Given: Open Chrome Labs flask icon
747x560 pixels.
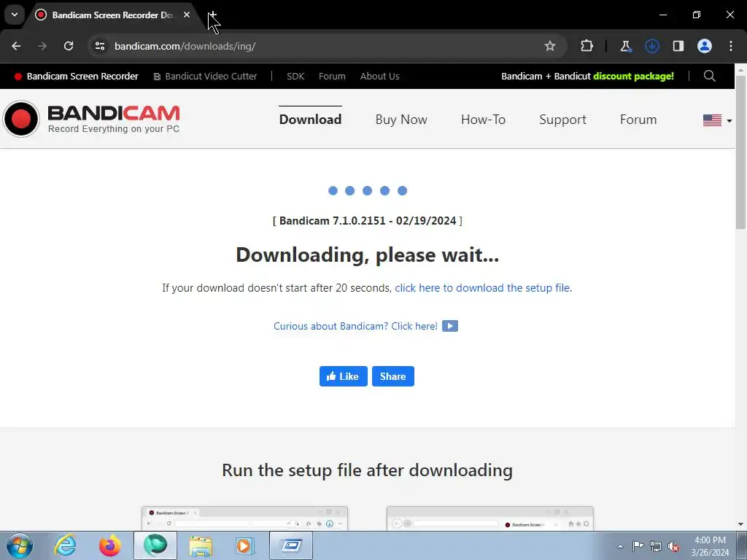Looking at the screenshot, I should coord(625,46).
